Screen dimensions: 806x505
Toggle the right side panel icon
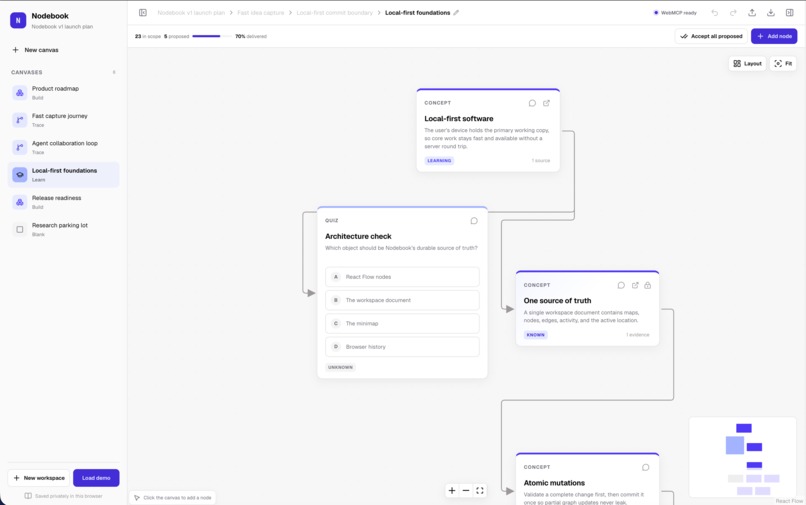point(790,12)
